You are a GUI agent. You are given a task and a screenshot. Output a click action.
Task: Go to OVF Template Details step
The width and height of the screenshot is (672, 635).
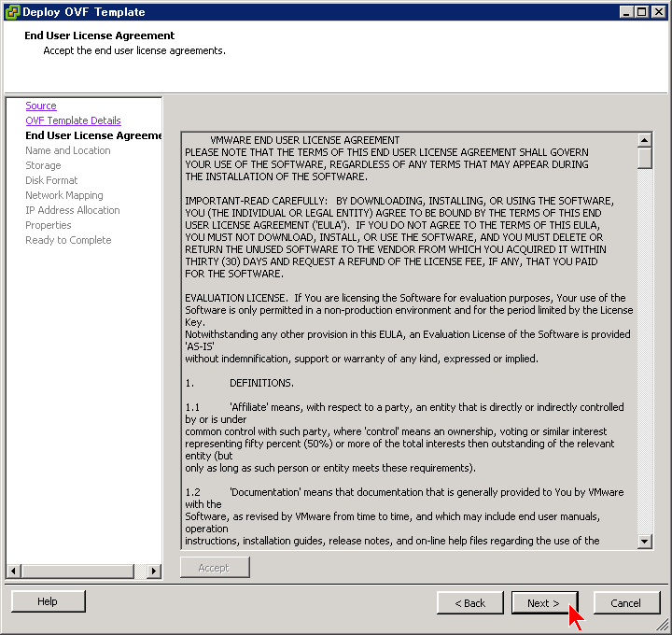point(73,120)
